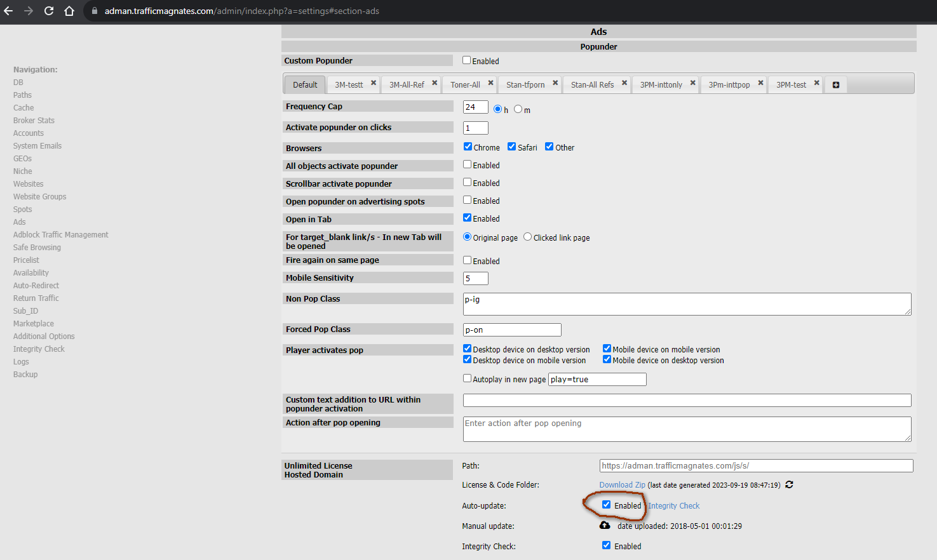This screenshot has width=937, height=560.
Task: Remove the Toner-All tab using X
Action: tap(490, 83)
